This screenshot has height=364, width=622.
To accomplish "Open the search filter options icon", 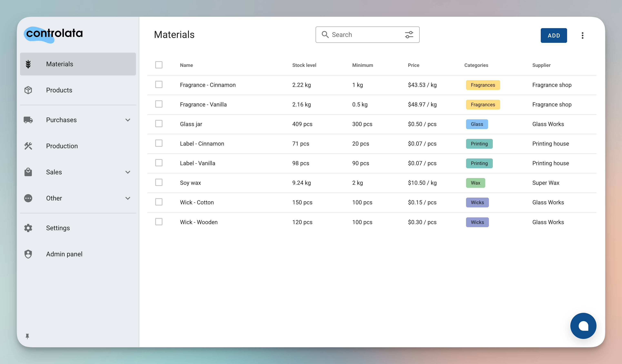I will point(409,34).
